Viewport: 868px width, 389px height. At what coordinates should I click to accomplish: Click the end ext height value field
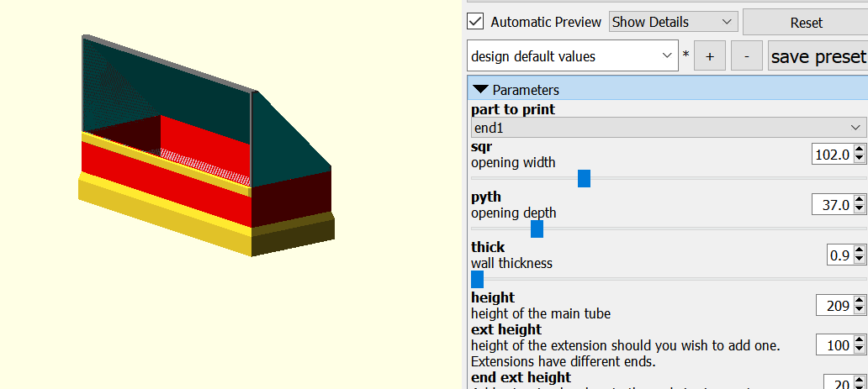point(838,383)
